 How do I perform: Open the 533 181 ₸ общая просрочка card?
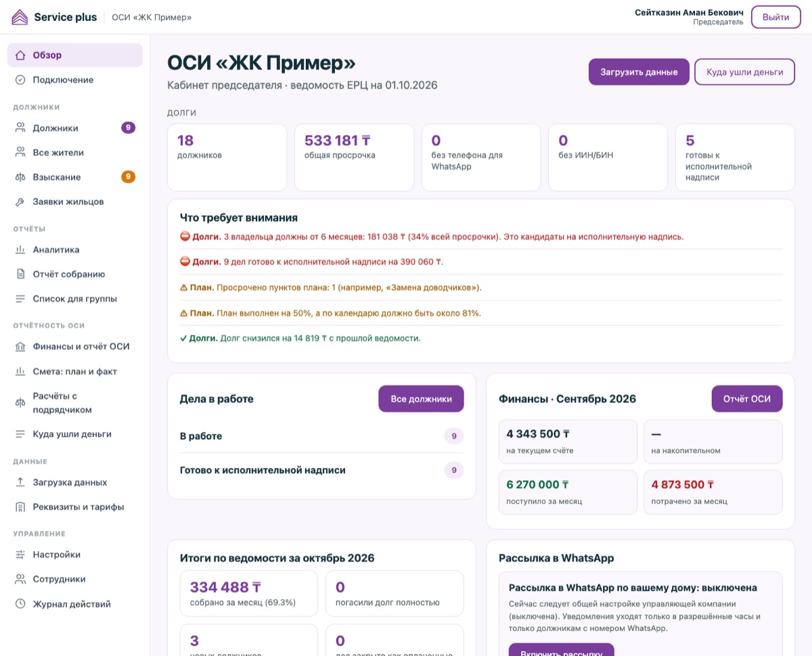354,158
